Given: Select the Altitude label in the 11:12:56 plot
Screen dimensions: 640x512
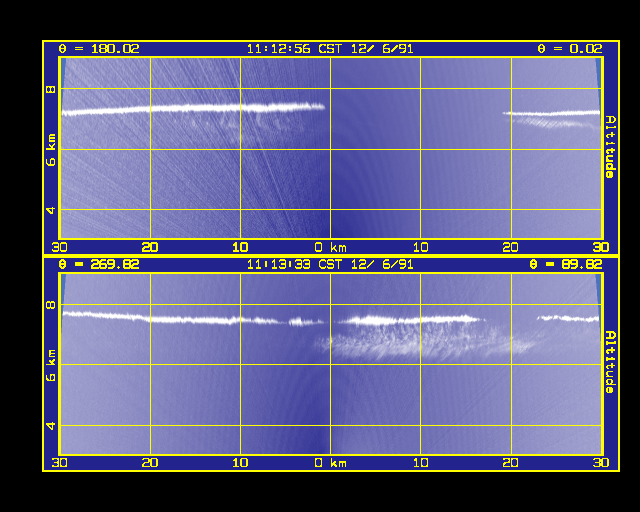Looking at the screenshot, I should pos(610,147).
